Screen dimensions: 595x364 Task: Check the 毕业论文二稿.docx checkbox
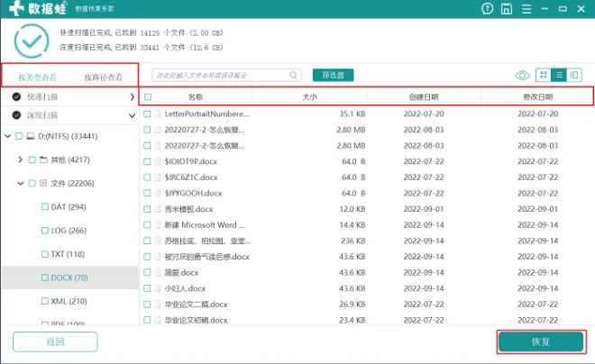pos(147,305)
